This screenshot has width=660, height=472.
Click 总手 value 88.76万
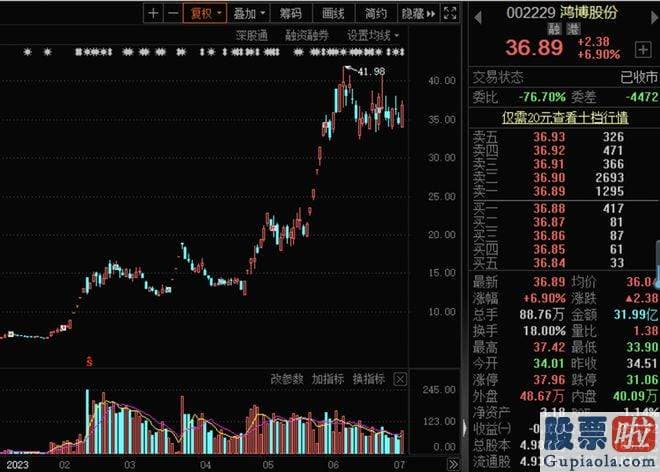(543, 315)
